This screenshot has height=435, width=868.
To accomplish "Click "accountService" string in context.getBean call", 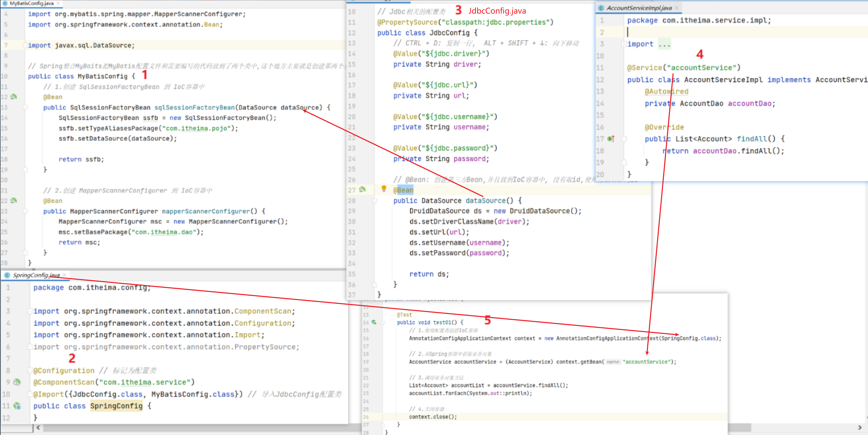I will 648,362.
